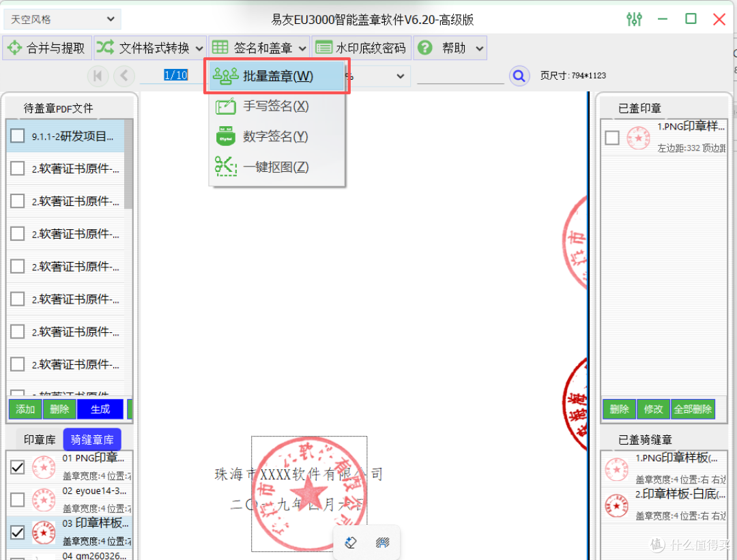737x560 pixels.
Task: Click the 修改 button
Action: (653, 409)
